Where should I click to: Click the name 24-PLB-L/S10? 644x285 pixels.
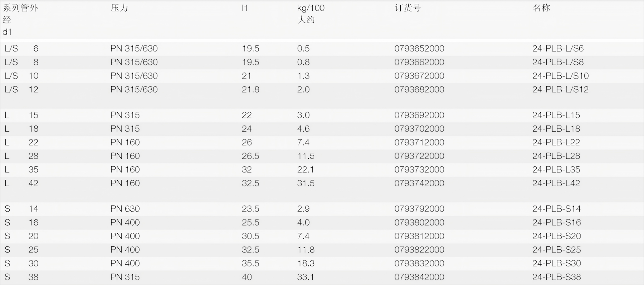(560, 76)
